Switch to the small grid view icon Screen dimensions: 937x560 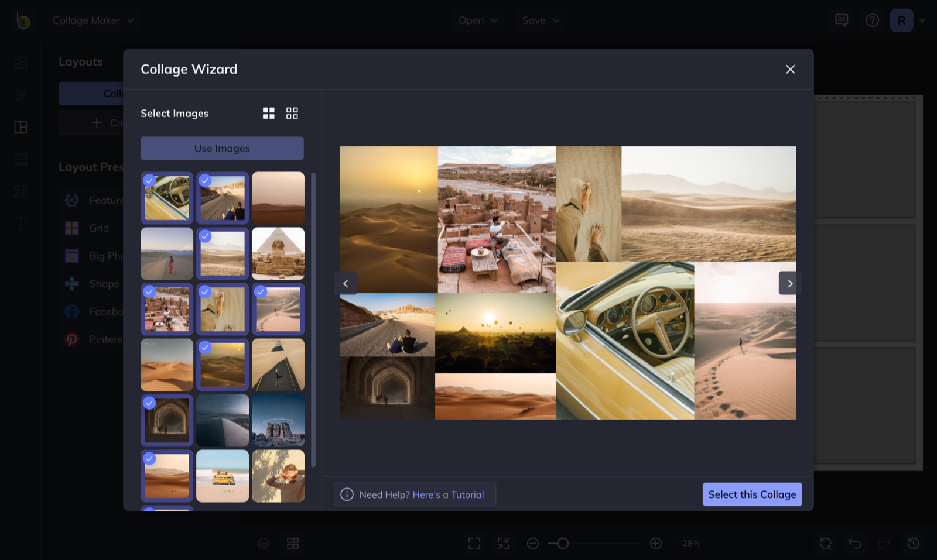click(x=292, y=113)
